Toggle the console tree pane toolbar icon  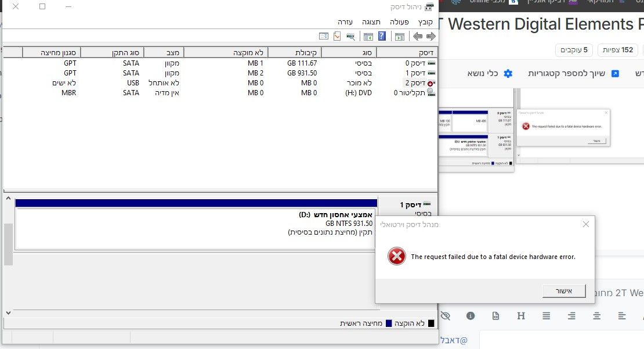tap(400, 37)
